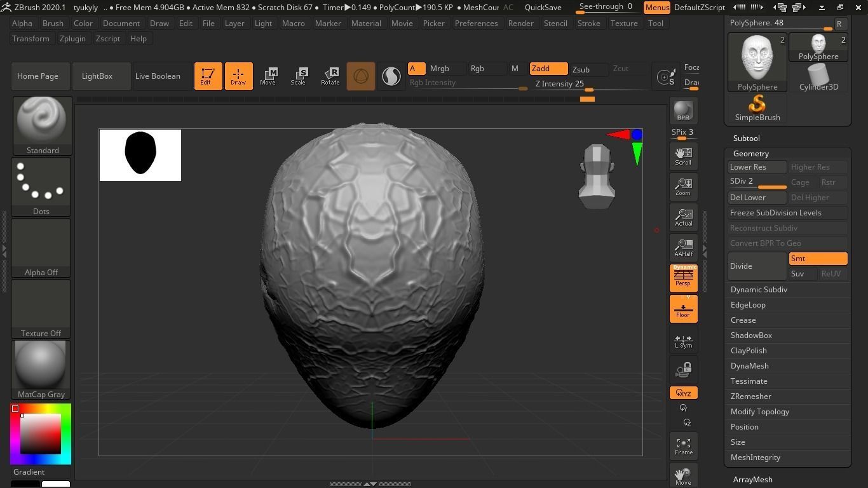Viewport: 868px width, 488px height.
Task: Select the Move icon below Frame
Action: coord(683,476)
